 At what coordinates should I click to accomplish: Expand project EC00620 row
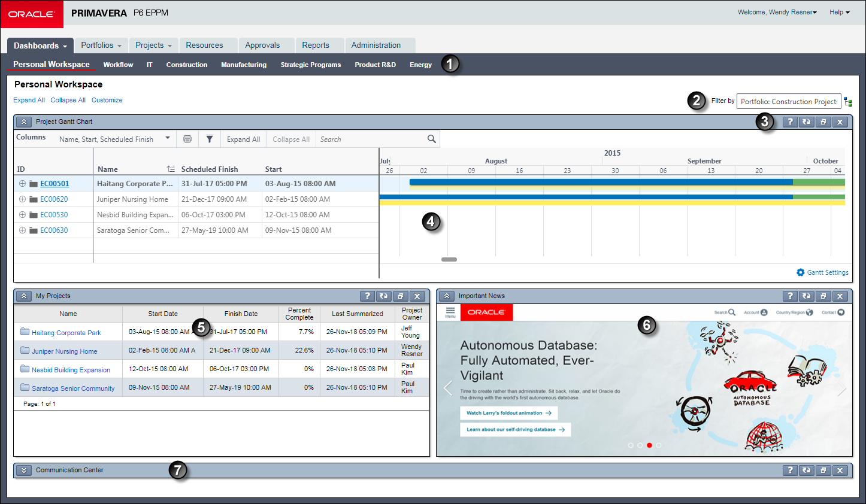pyautogui.click(x=22, y=199)
